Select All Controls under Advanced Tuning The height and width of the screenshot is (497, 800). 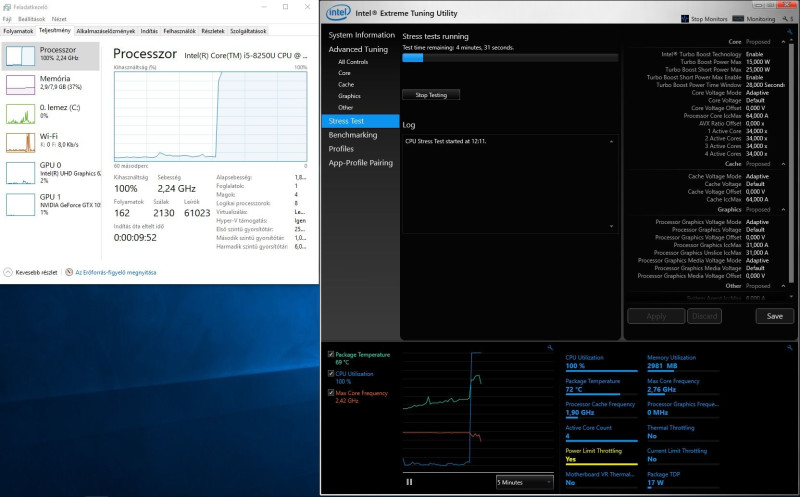click(353, 62)
